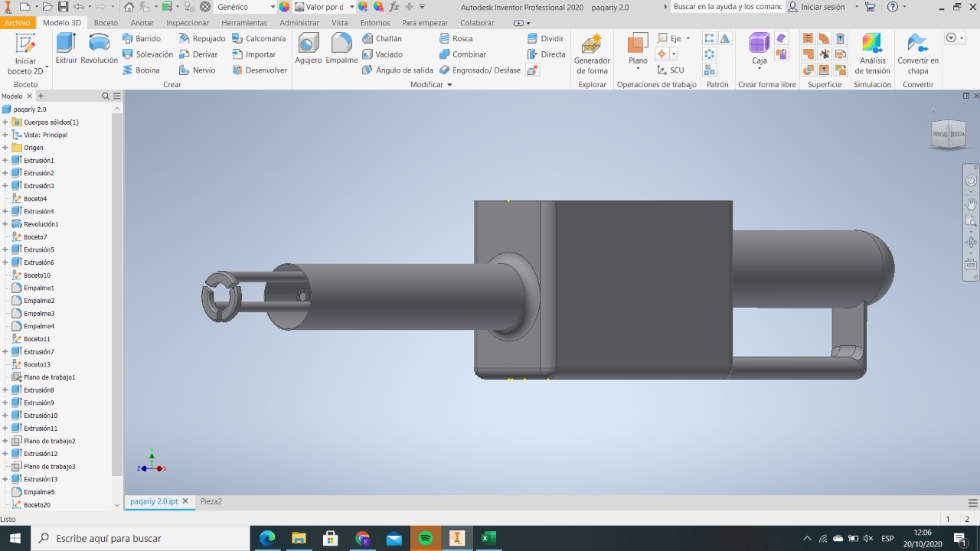The image size is (980, 551).
Task: Click the Engrosado/ Desfase button
Action: 480,70
